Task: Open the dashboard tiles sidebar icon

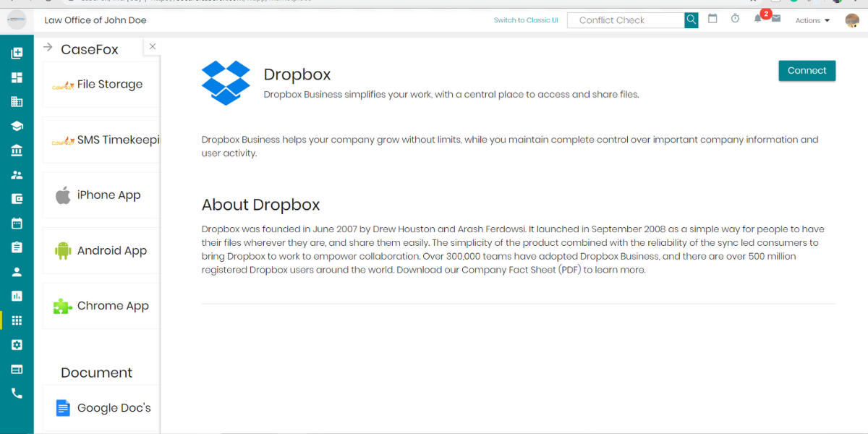Action: (17, 77)
